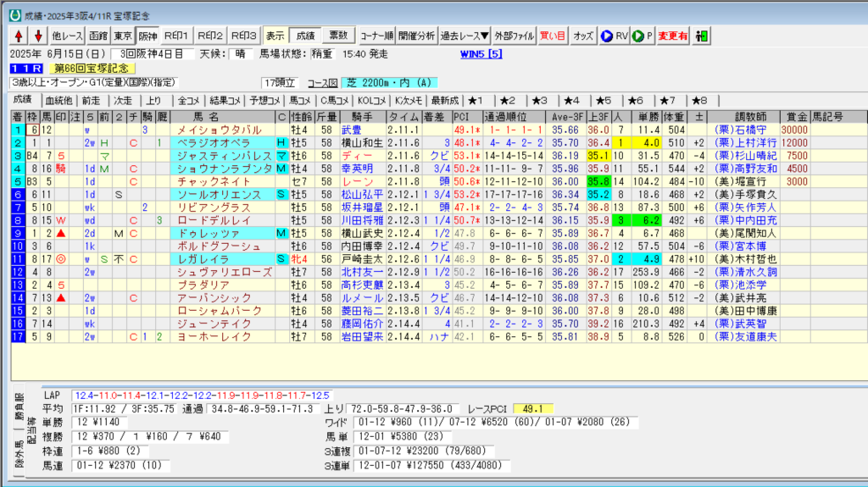Click jockey 戸崎圭太
The height and width of the screenshot is (487, 868).
tap(362, 259)
